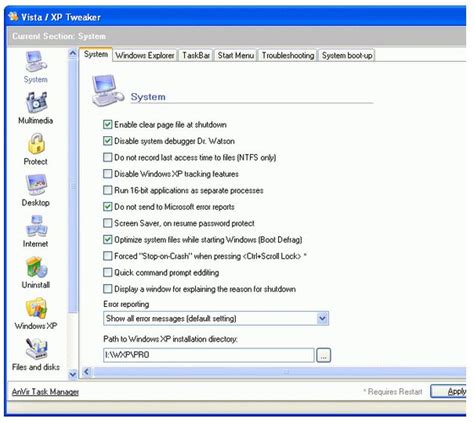The width and height of the screenshot is (474, 422).
Task: Switch to the Windows Explorer tab
Action: [145, 55]
